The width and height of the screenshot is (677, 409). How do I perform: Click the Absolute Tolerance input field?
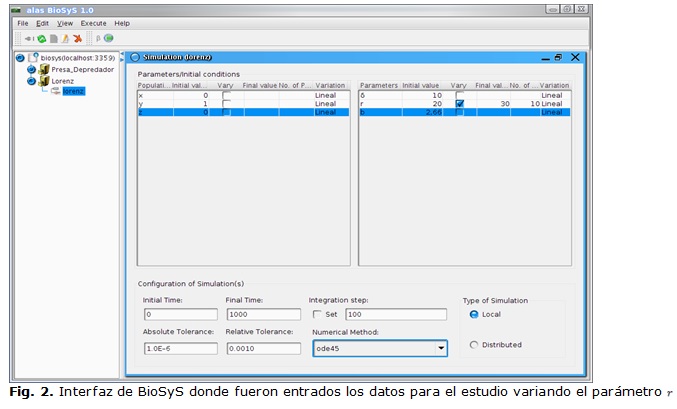[178, 348]
